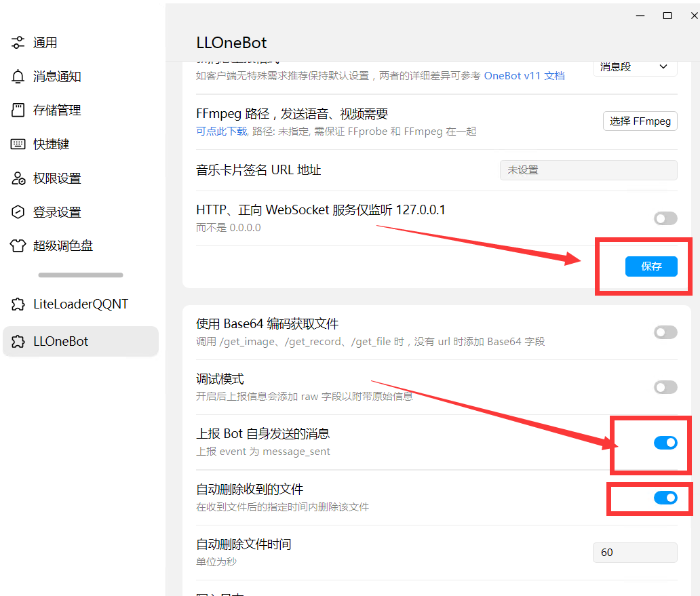Turn on 调试模式 debug mode
700x596 pixels.
[665, 387]
